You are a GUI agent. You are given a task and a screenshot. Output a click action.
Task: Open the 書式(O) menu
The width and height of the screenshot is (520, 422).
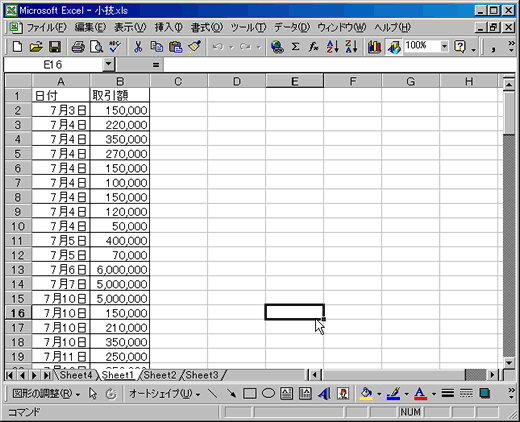(206, 27)
